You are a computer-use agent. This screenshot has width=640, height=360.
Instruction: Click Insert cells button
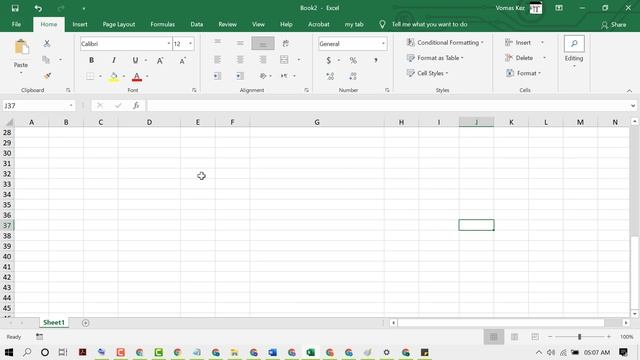click(518, 42)
